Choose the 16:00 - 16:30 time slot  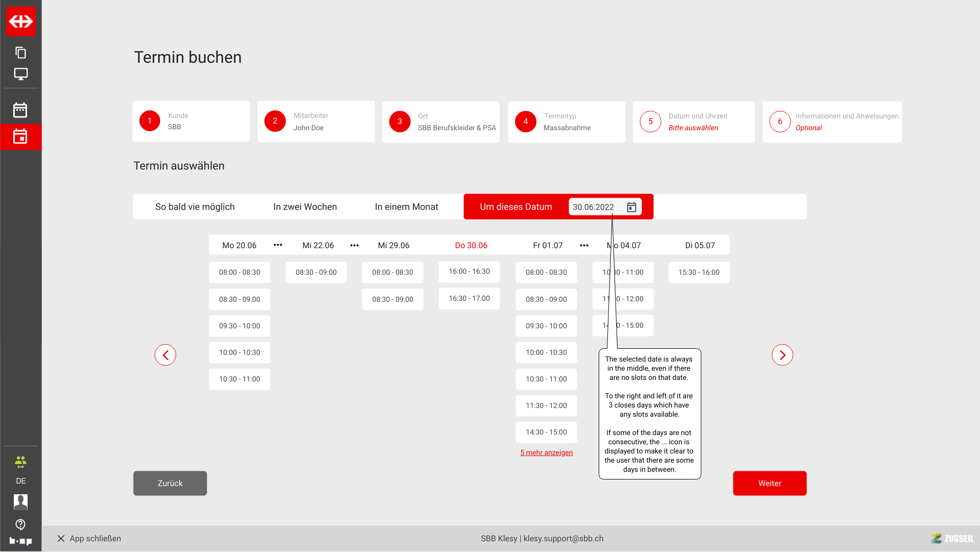click(x=469, y=272)
